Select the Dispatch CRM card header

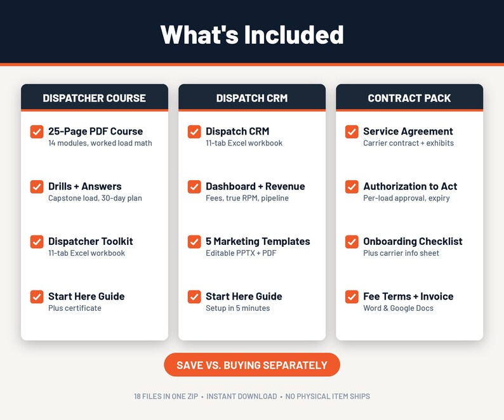(x=252, y=98)
